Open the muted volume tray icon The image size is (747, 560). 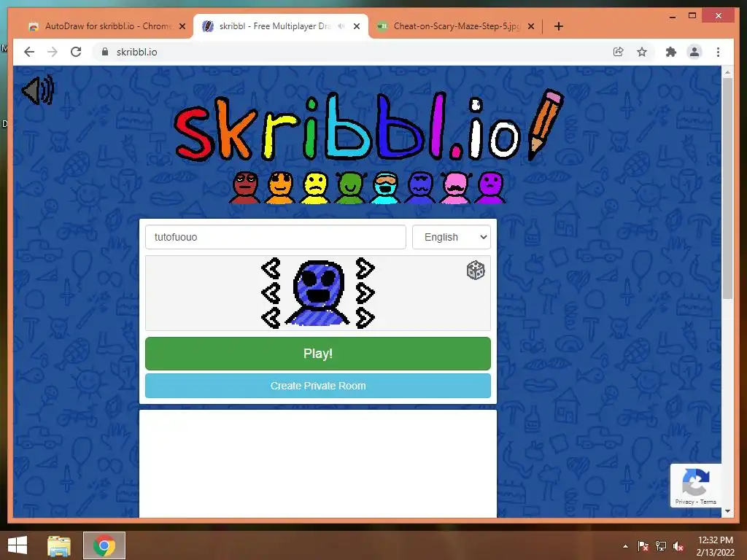(x=678, y=546)
